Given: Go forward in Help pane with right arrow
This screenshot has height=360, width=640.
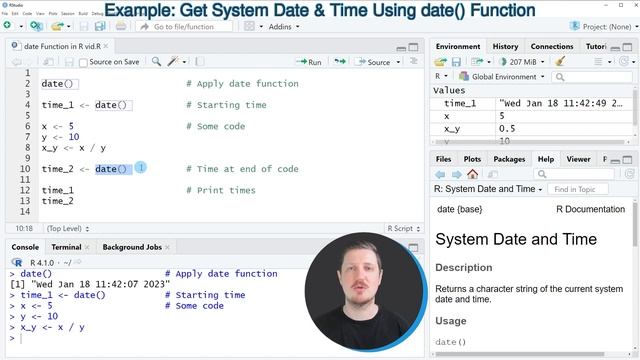Looking at the screenshot, I should [456, 174].
